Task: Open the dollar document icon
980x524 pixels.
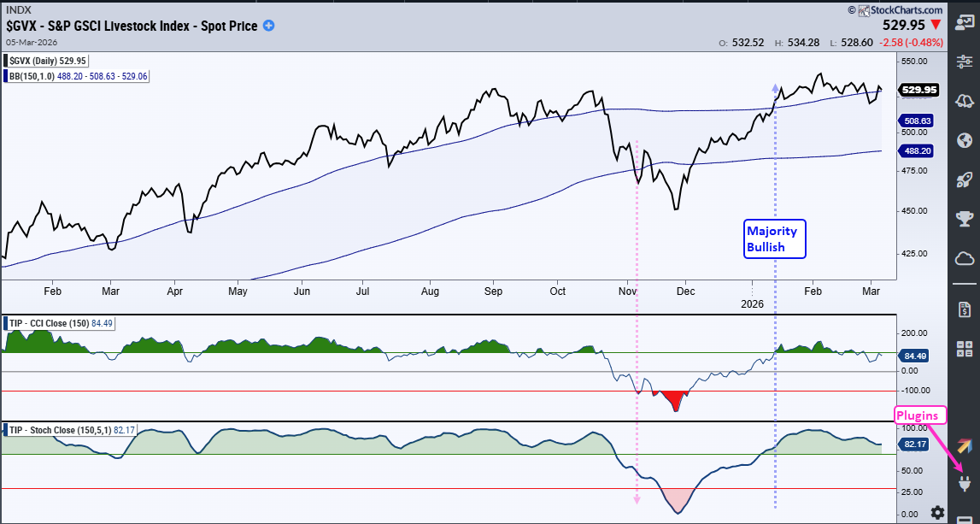Action: tap(965, 308)
